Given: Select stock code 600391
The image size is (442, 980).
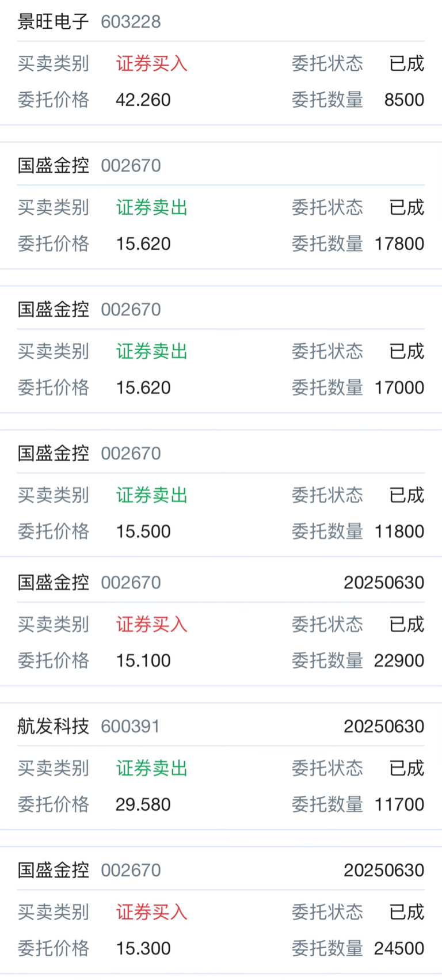Looking at the screenshot, I should [131, 726].
